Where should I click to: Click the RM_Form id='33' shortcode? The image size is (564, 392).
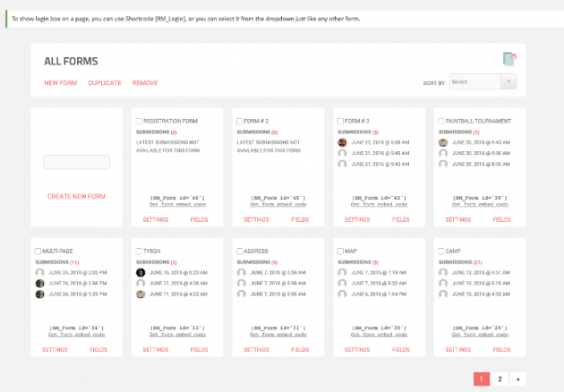pos(177,328)
